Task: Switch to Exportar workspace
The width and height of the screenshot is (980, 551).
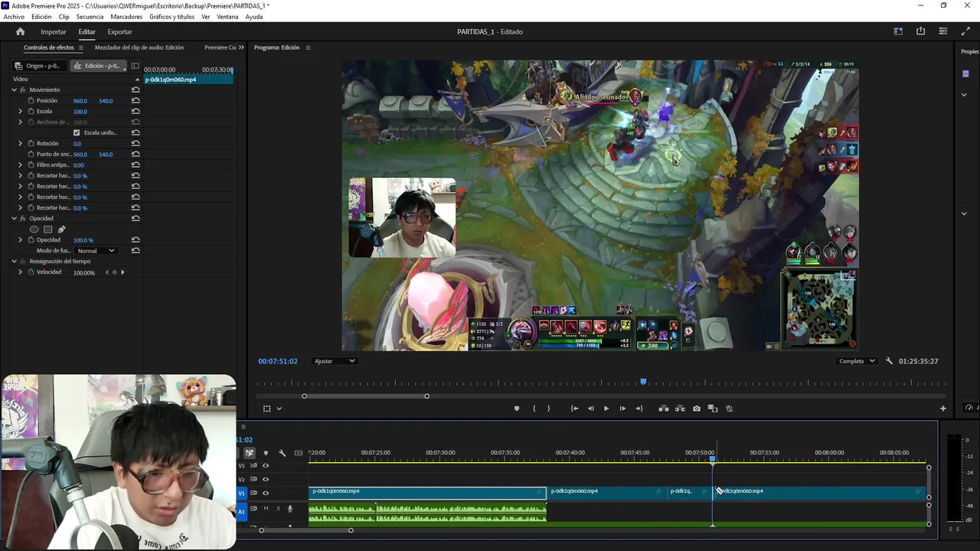Action: (119, 31)
